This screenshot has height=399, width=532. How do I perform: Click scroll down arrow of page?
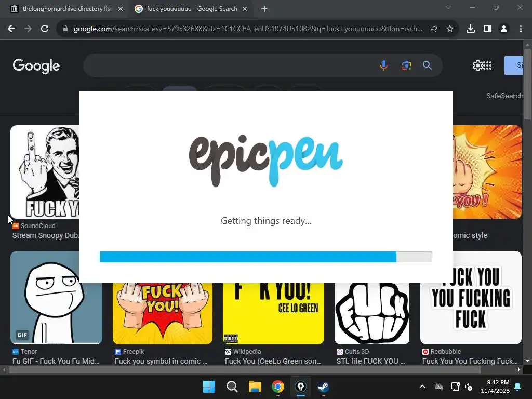pyautogui.click(x=527, y=361)
